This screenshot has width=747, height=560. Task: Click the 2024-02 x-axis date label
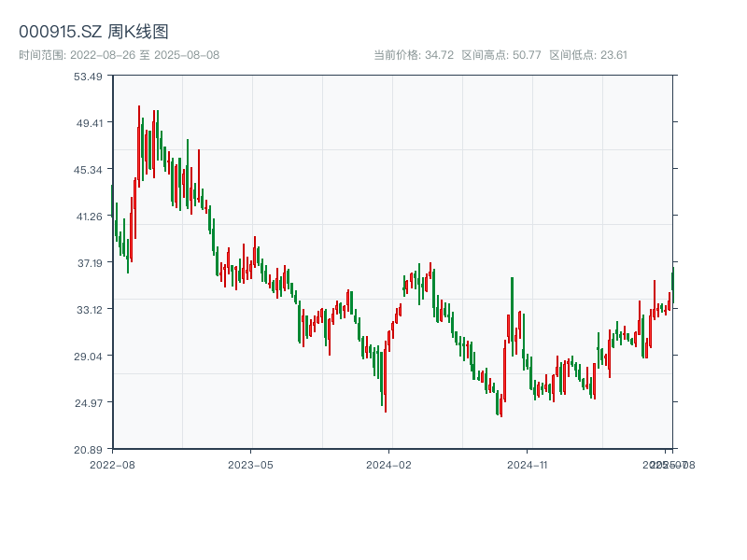[389, 464]
